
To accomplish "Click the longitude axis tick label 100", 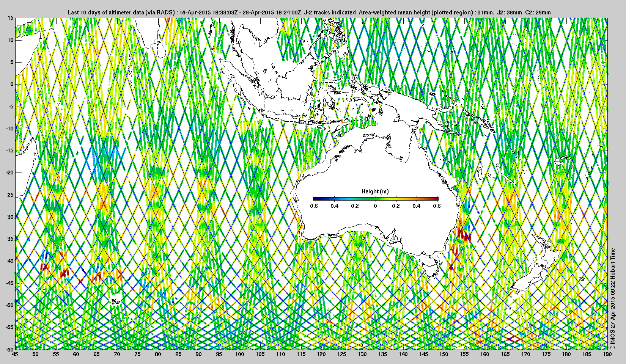I will (x=239, y=354).
